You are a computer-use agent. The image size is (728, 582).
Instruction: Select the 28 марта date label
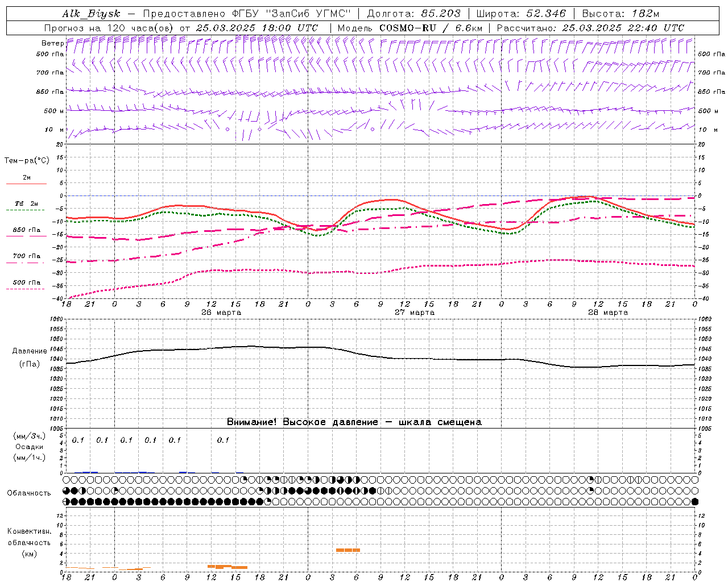[608, 313]
